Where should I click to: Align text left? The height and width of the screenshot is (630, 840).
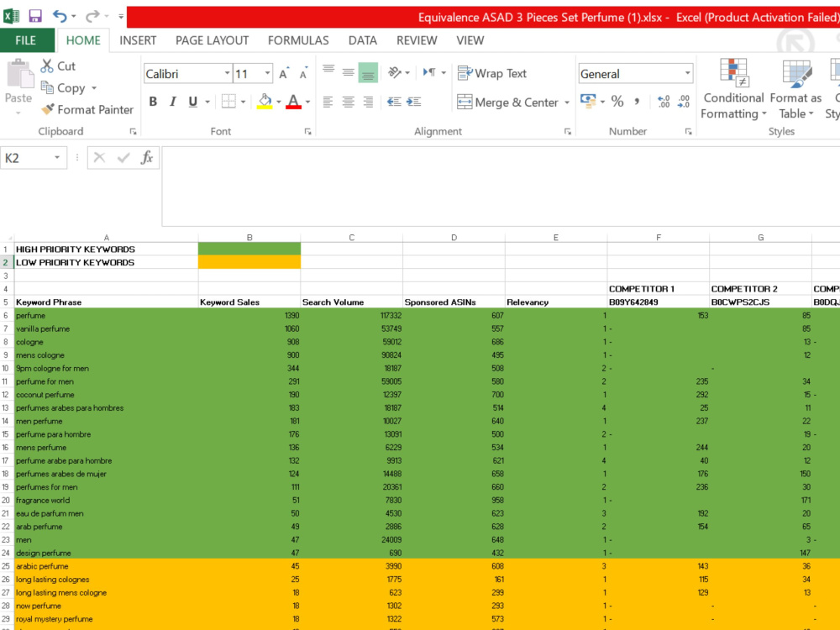(x=328, y=102)
